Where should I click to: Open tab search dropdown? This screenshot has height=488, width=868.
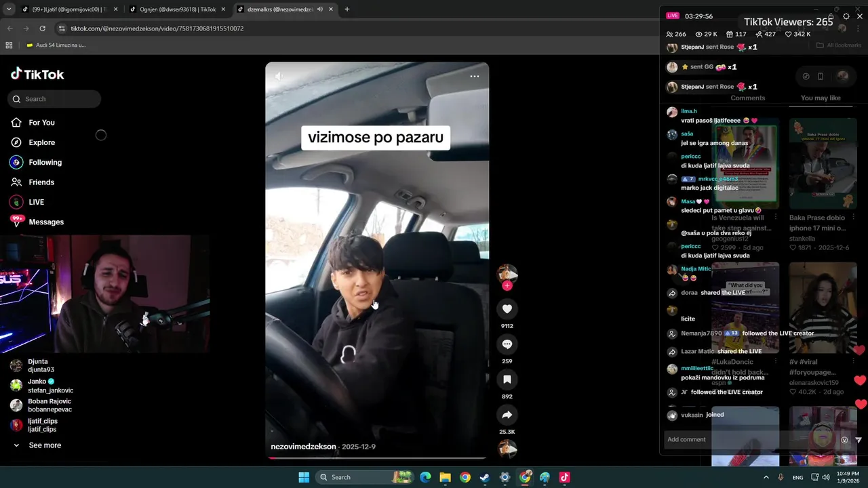[x=9, y=9]
